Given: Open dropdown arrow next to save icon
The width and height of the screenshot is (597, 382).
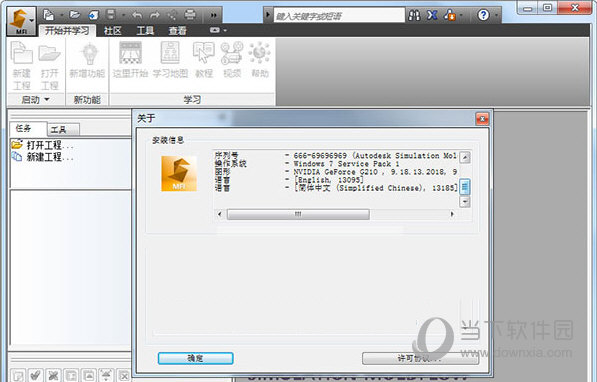Looking at the screenshot, I should coord(123,16).
